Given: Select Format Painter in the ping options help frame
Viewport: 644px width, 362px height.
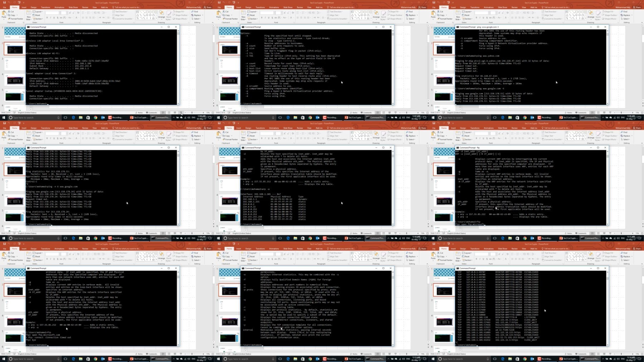Looking at the screenshot, I should pos(230,19).
